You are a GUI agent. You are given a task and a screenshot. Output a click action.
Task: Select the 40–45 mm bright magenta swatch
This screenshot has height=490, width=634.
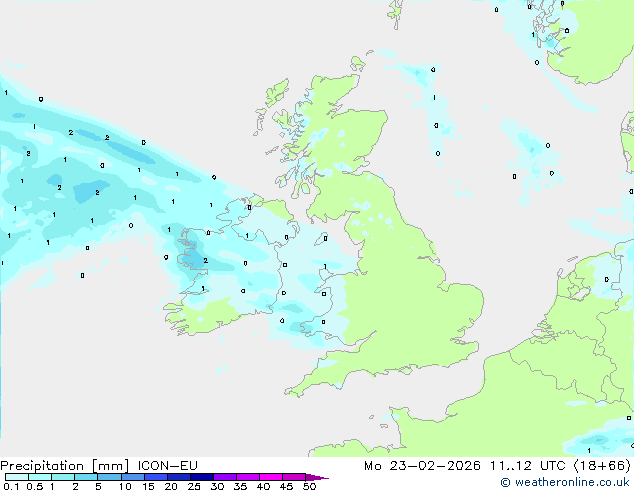click(x=271, y=477)
